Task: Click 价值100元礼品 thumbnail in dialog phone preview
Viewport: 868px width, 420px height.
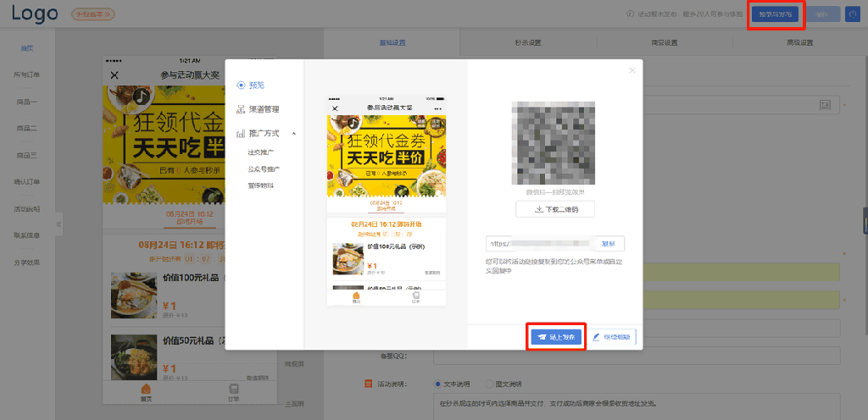Action: pos(348,258)
